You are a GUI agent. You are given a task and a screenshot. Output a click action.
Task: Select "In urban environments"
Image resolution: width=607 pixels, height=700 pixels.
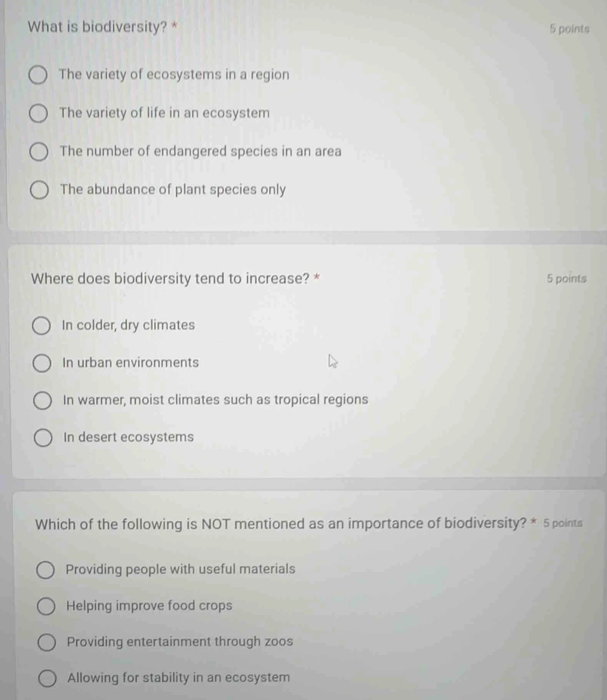click(x=42, y=363)
